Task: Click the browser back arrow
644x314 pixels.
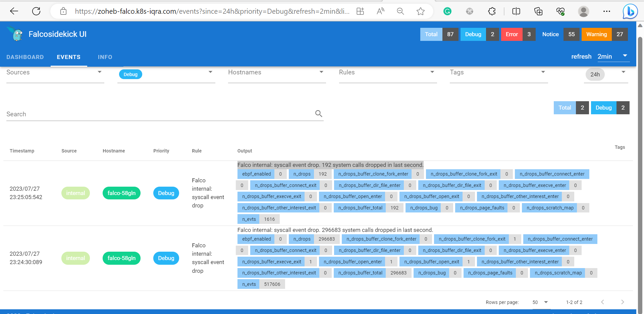Action: pos(14,11)
